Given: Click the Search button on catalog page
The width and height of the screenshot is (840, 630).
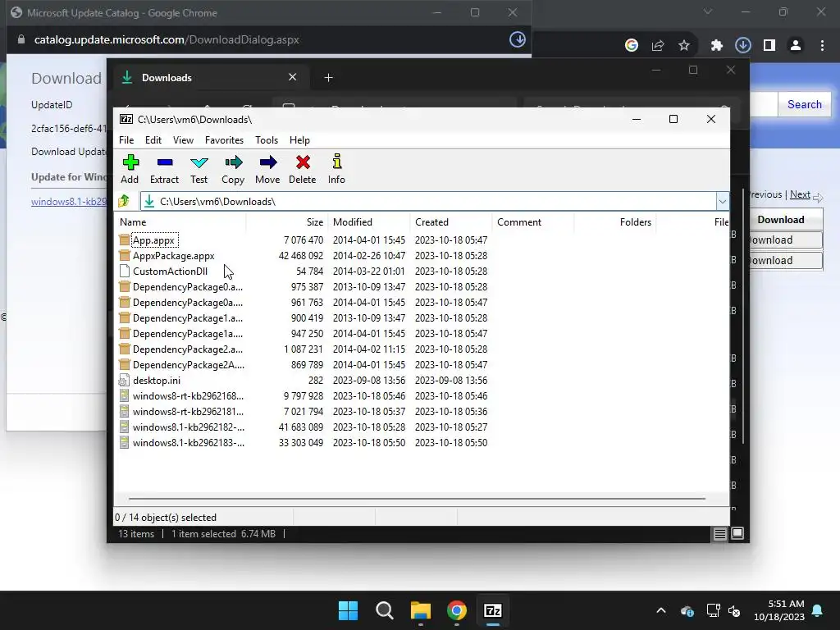Looking at the screenshot, I should [x=804, y=104].
